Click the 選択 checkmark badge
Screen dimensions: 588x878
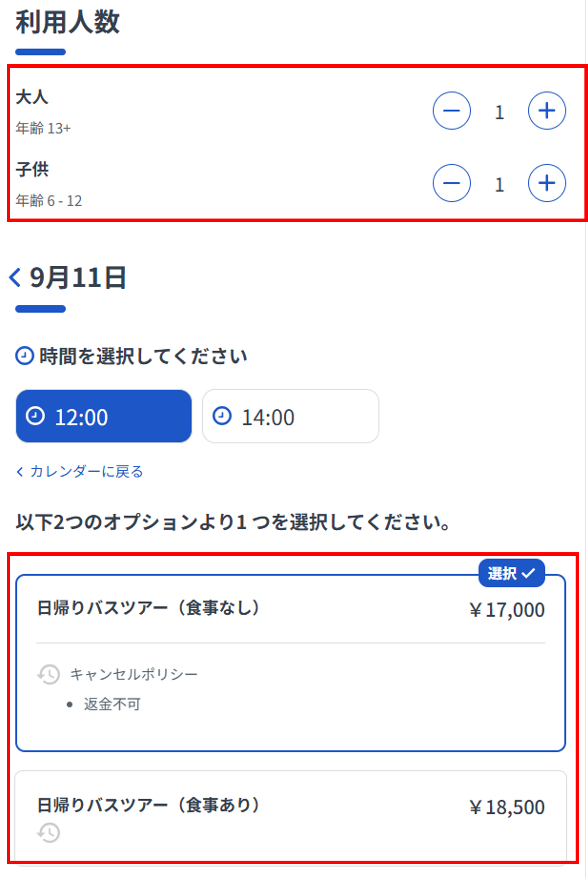[x=511, y=573]
